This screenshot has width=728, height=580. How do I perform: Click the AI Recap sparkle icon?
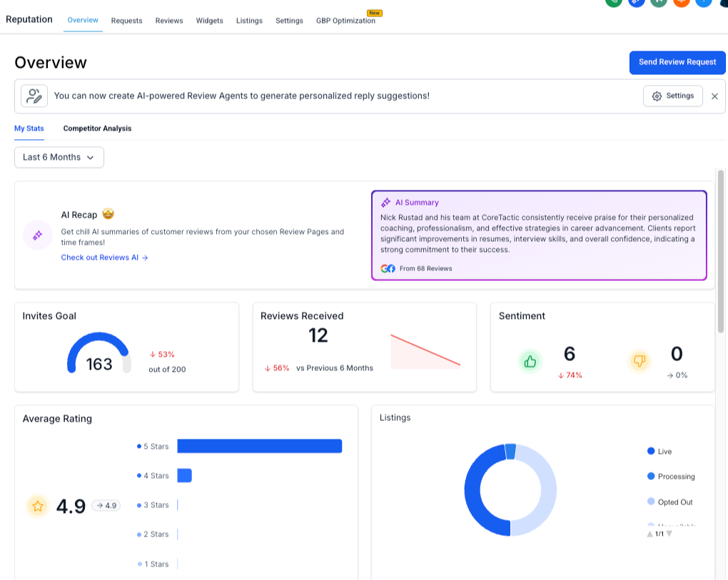point(38,235)
